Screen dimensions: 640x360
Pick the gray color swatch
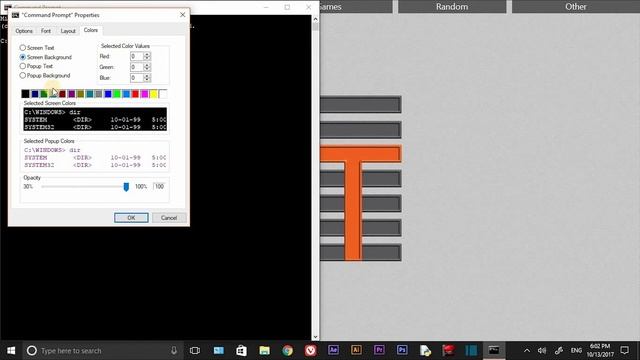(x=99, y=94)
